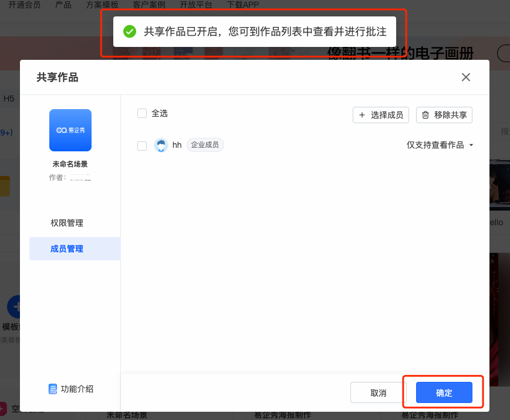Click the 功能介绍 document icon

(x=53, y=389)
